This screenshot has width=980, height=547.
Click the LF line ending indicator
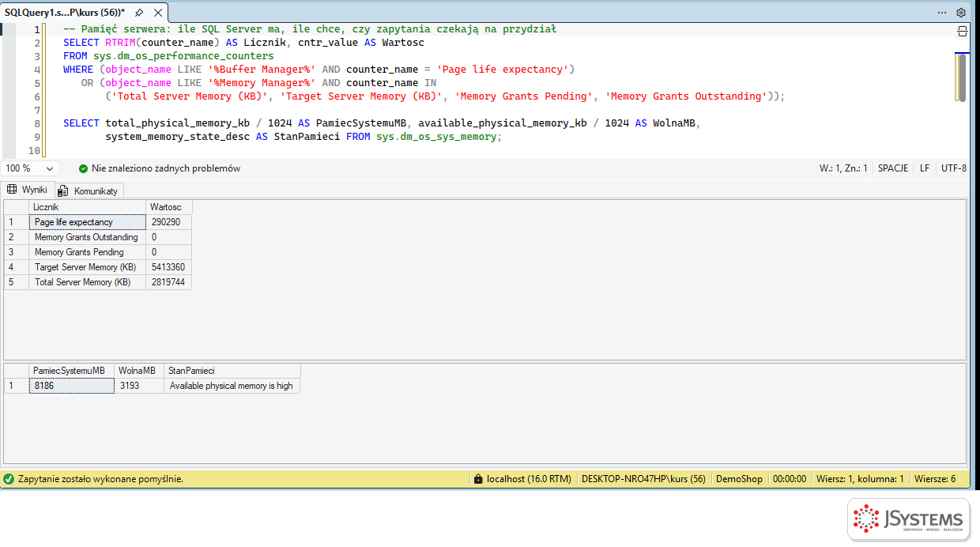925,168
